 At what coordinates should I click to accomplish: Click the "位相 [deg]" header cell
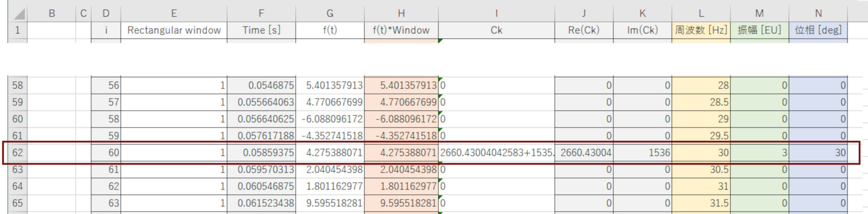pyautogui.click(x=818, y=30)
